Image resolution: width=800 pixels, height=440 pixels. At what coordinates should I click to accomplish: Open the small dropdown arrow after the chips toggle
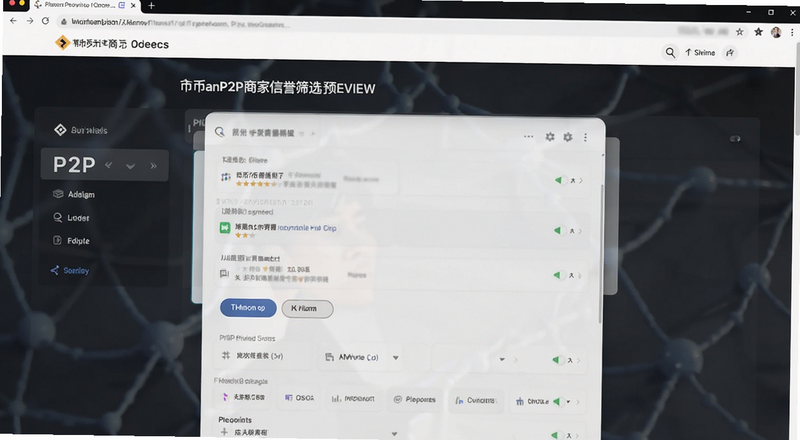click(x=568, y=402)
